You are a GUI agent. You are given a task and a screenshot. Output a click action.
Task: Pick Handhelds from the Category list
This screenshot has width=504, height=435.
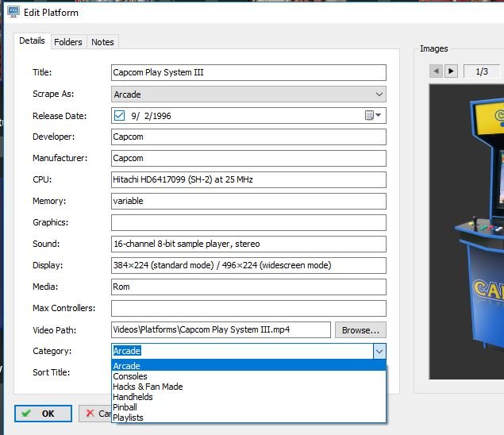click(248, 397)
